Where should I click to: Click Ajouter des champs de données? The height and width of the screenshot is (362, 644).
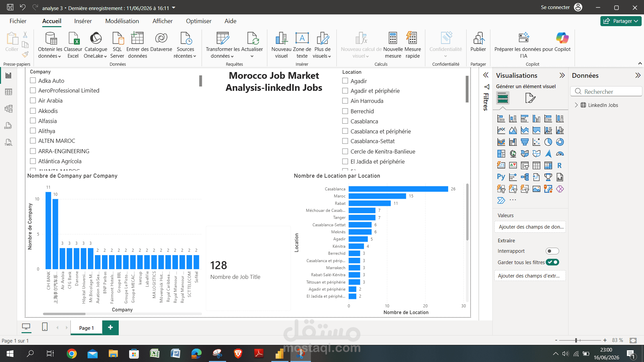530,227
